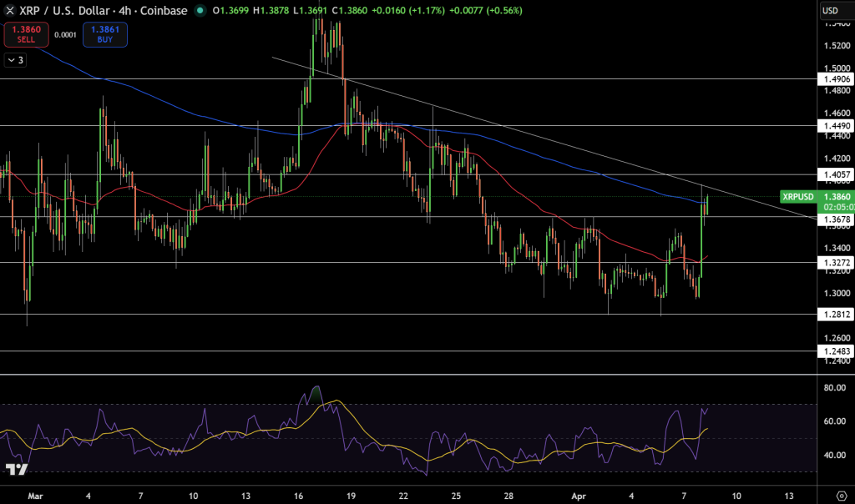Click the green market data status dot
Screen dimensions: 855x504
click(198, 12)
